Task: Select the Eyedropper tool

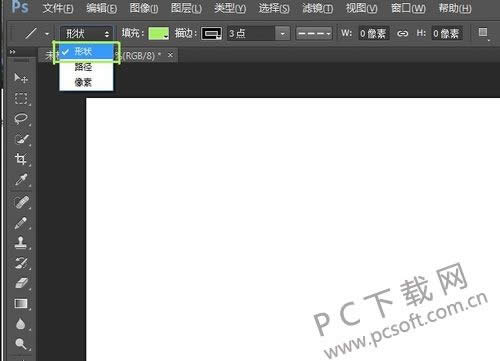Action: pos(21,180)
